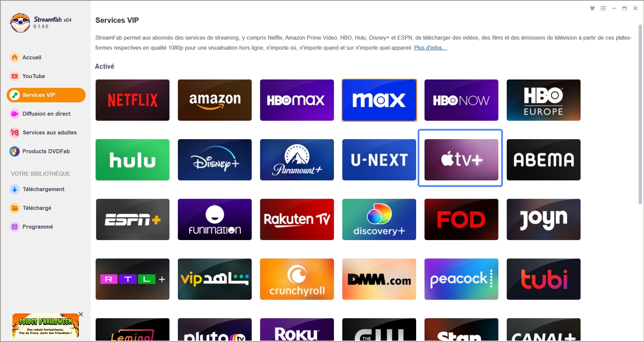Launch the Hulu service tile
Viewport: 644px width, 342px height.
pos(132,160)
